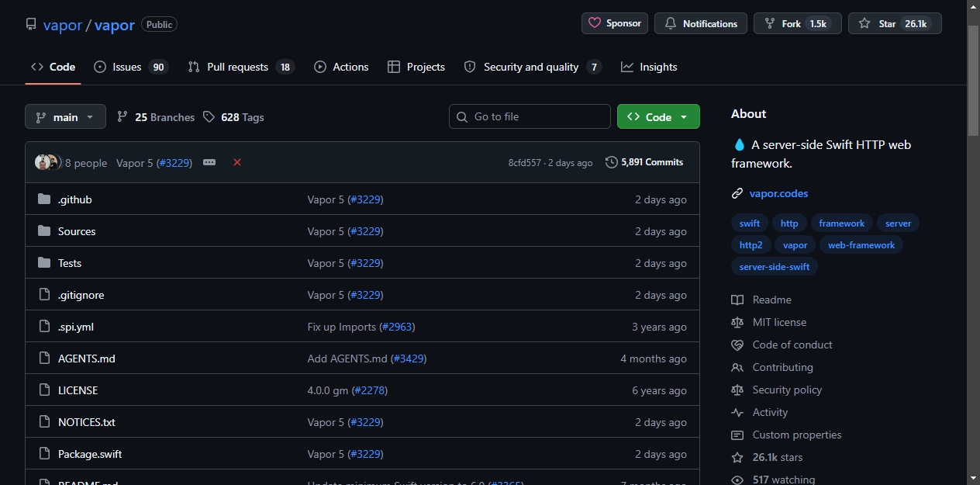Open the NOTICES.txt file

87,422
